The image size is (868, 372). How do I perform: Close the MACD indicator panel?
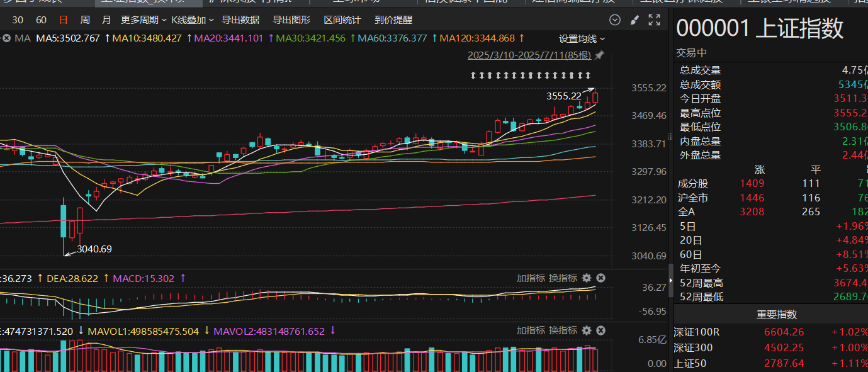pos(600,278)
